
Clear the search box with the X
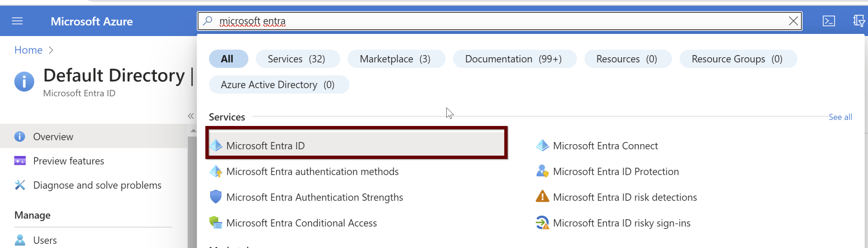pyautogui.click(x=793, y=21)
